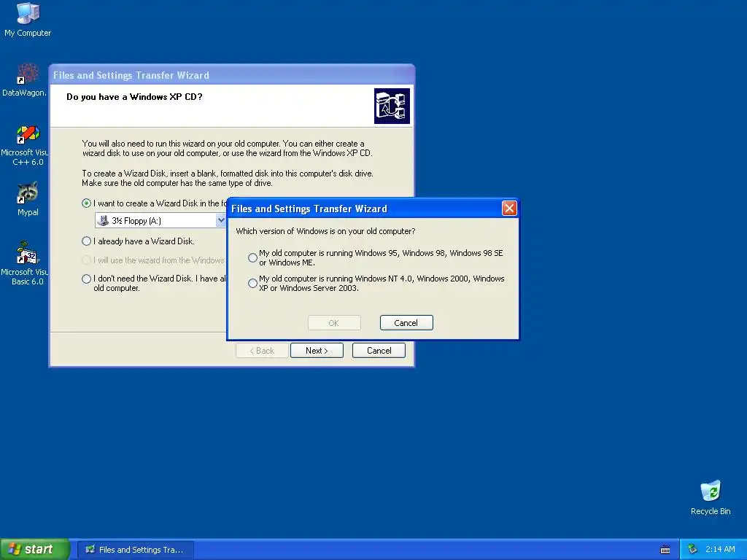The height and width of the screenshot is (560, 747).
Task: Select I want to create a Wizard Disk
Action: tap(86, 203)
